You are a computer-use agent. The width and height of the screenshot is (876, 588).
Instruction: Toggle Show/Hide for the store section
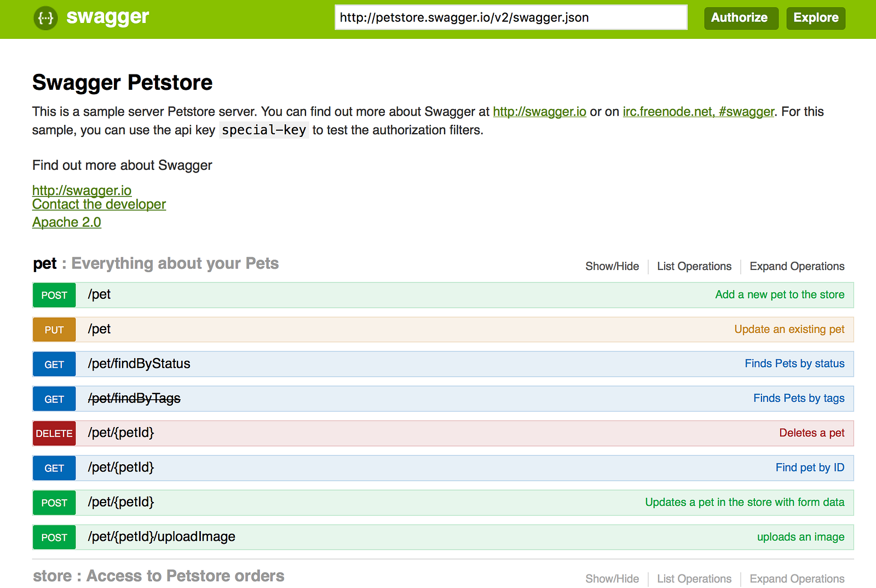[612, 579]
